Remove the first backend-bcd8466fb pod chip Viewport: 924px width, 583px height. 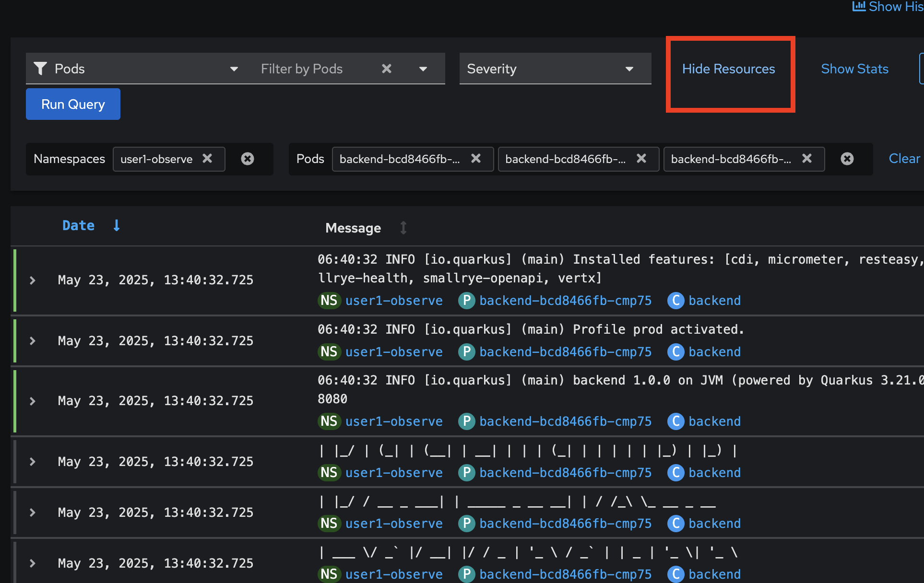click(476, 158)
